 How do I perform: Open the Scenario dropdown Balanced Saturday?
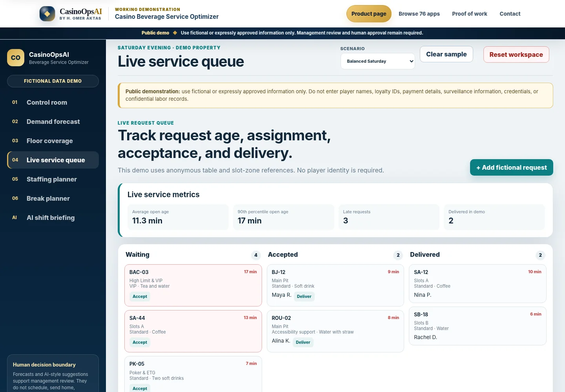(378, 61)
